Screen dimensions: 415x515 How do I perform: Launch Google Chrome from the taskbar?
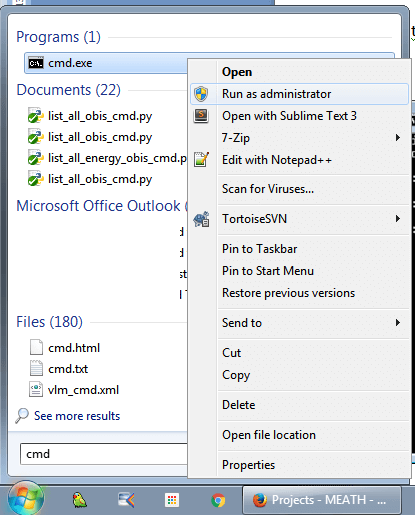tap(218, 500)
